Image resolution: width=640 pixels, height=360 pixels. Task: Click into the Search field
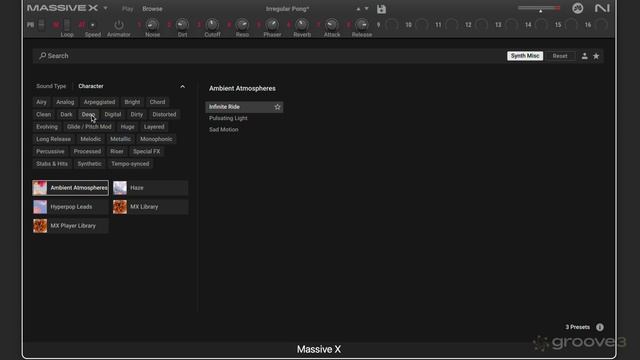point(269,56)
